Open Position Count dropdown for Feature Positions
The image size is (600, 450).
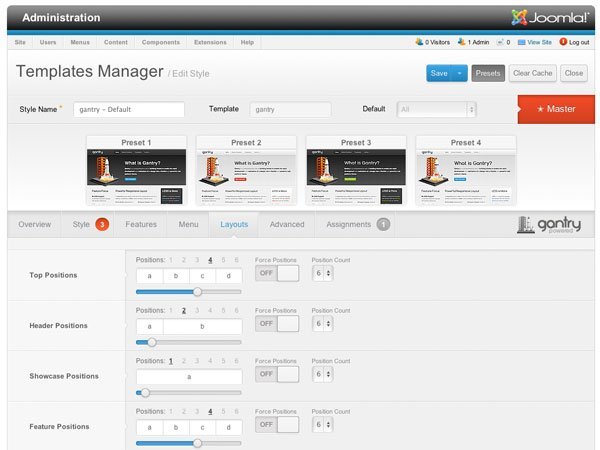(x=323, y=425)
